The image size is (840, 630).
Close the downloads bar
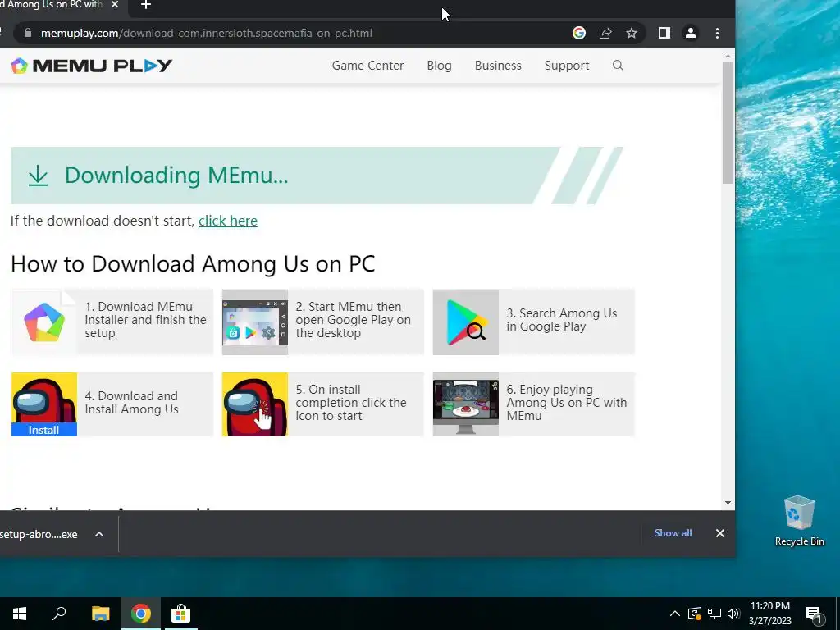[720, 533]
